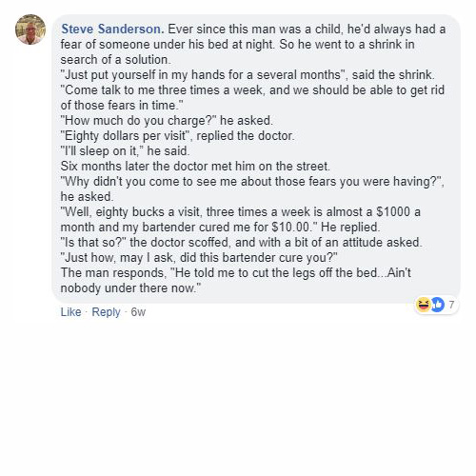Open Steve Sanderson's profile picture
The height and width of the screenshot is (476, 476).
click(x=30, y=30)
